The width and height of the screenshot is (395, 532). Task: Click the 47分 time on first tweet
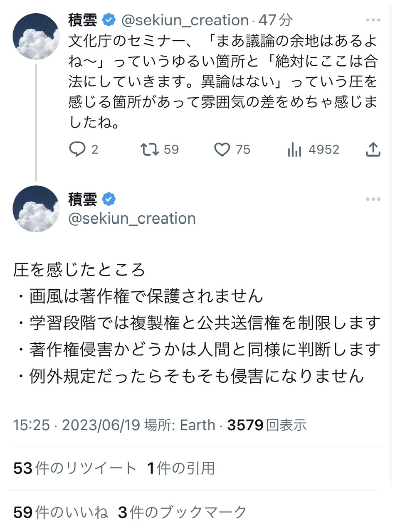tap(276, 20)
